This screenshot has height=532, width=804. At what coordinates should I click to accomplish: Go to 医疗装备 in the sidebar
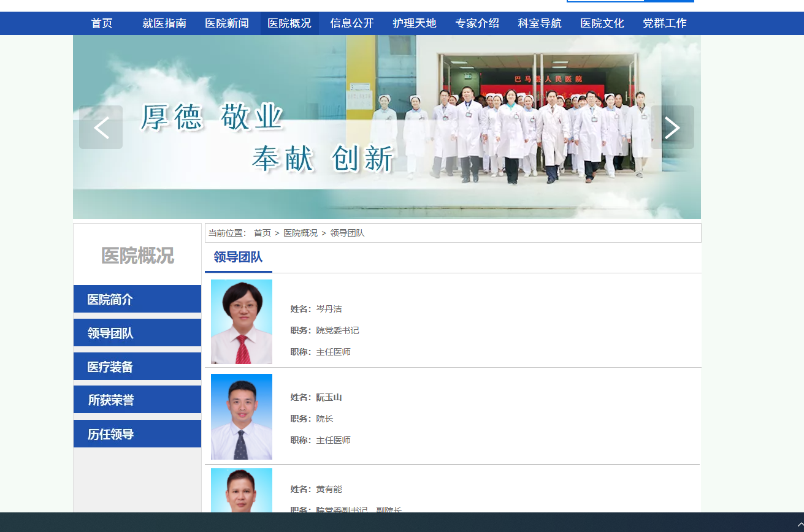click(137, 367)
